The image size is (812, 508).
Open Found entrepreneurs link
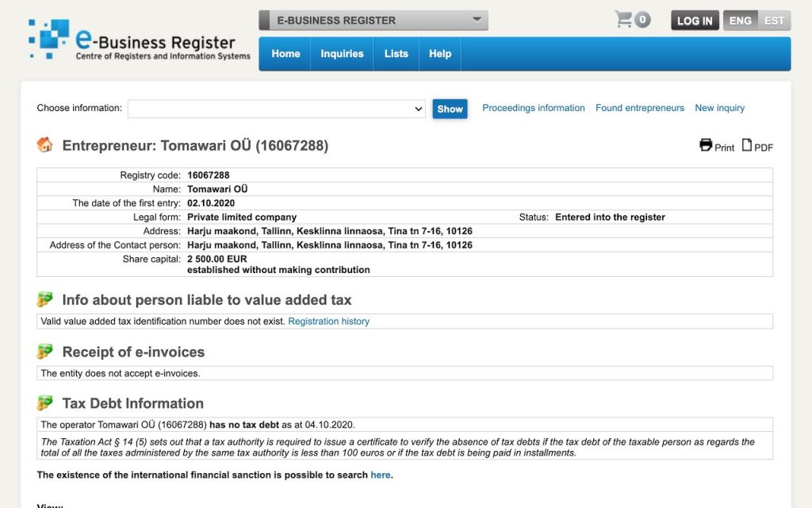tap(640, 108)
